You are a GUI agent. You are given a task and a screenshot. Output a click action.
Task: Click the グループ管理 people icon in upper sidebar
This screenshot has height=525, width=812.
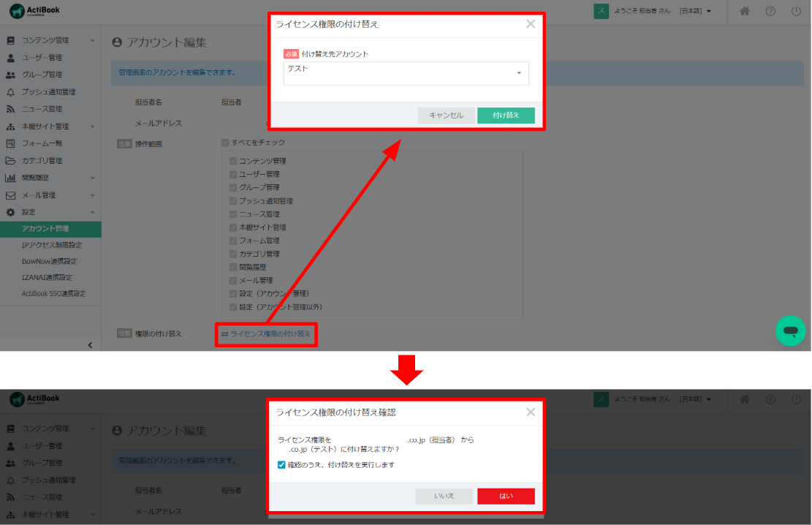pos(10,75)
